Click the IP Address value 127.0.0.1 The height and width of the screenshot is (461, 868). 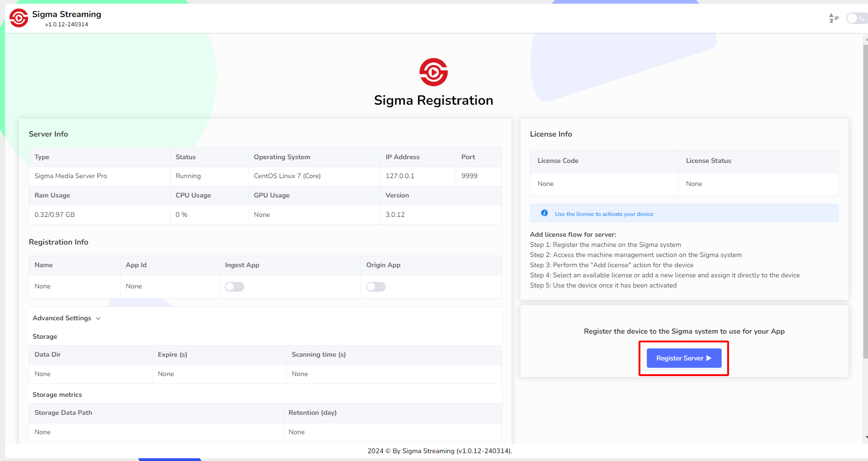[x=400, y=176]
